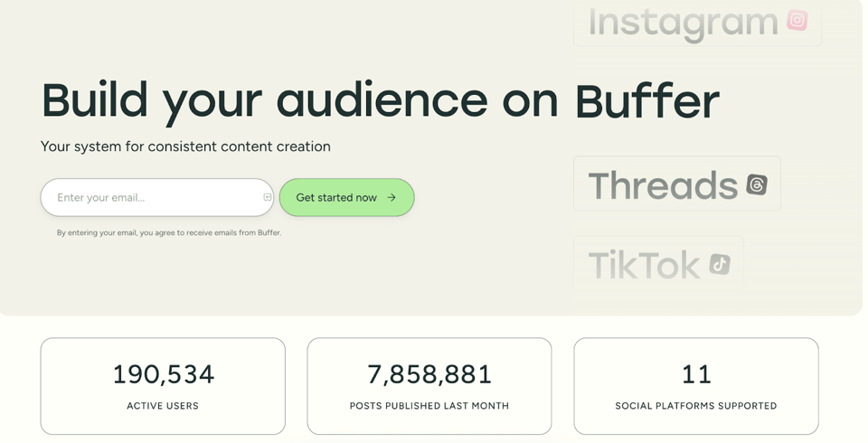Click the Threads logo icon
Image resolution: width=868 pixels, height=443 pixels.
[x=757, y=184]
